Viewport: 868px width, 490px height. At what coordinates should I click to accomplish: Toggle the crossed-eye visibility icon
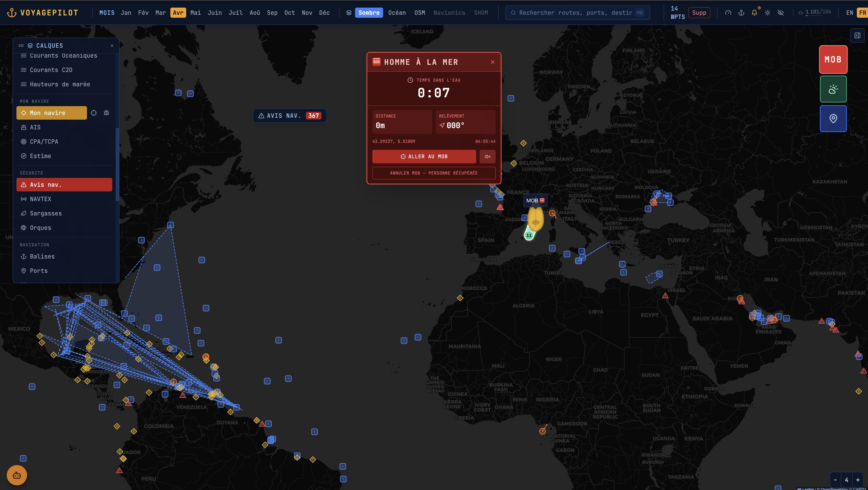[780, 13]
